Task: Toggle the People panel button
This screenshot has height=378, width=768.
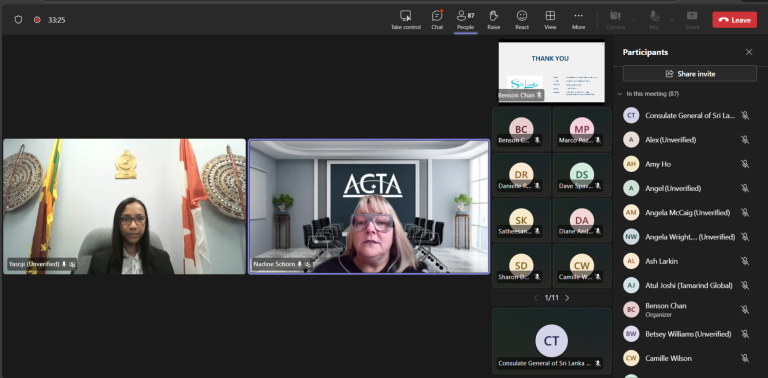Action: (x=465, y=20)
